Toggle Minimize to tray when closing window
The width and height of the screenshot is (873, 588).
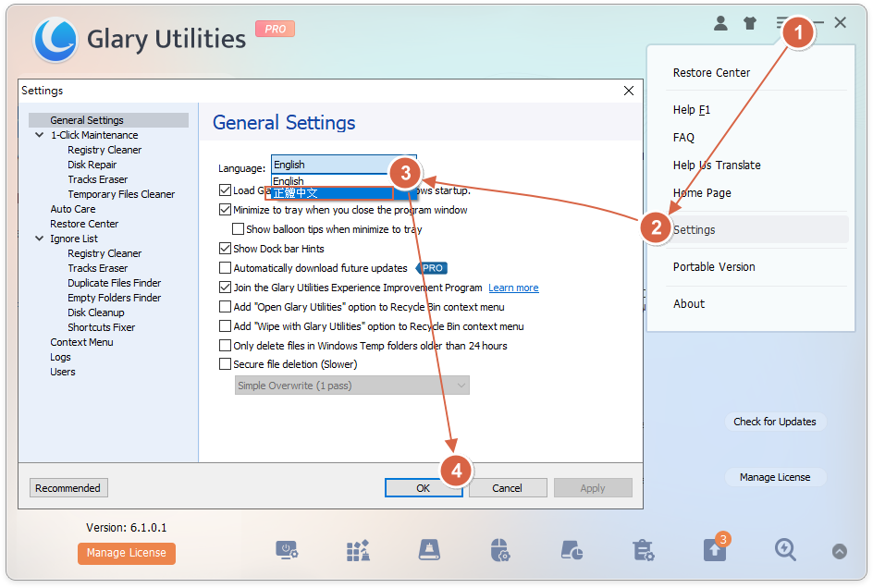[225, 210]
